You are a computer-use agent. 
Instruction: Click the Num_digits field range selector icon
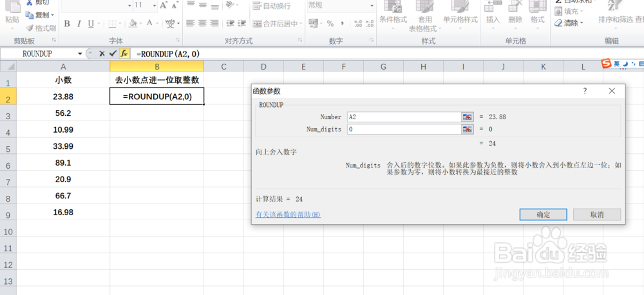(x=468, y=129)
